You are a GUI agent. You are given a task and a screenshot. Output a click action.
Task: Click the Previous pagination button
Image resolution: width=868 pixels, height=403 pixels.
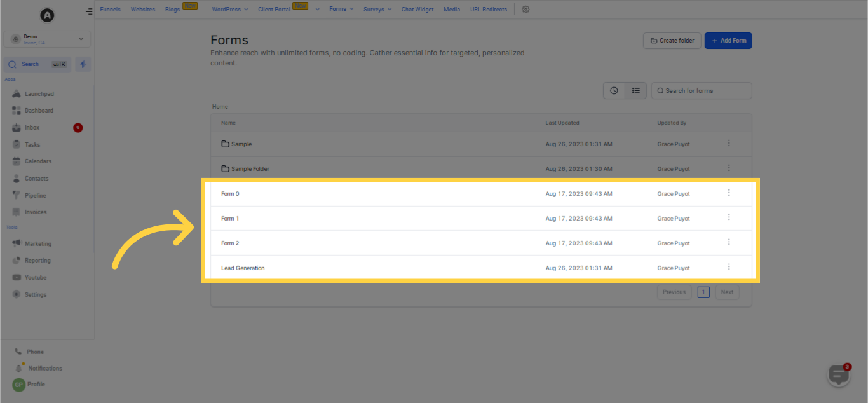pyautogui.click(x=674, y=292)
